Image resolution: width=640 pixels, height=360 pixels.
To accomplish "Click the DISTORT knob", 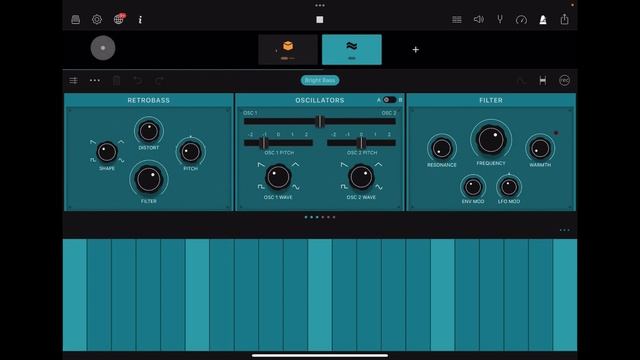I will (149, 131).
